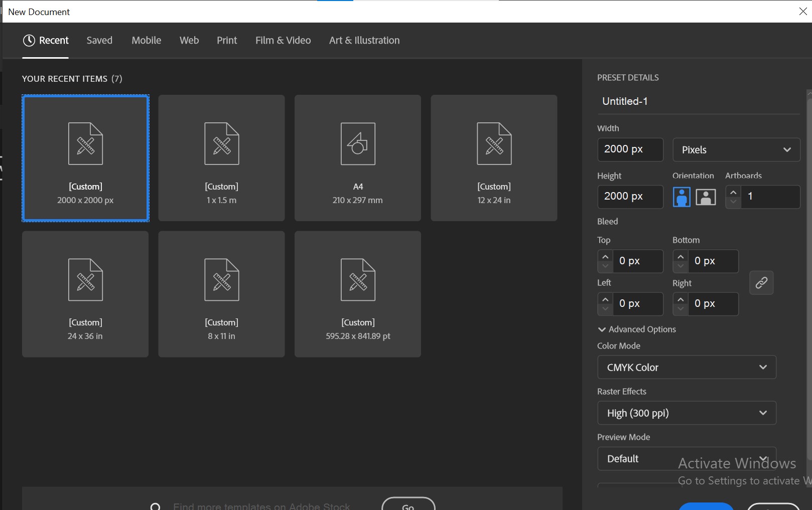Open the Raster Effects High (300 ppi) dropdown
The image size is (812, 510).
(x=687, y=413)
